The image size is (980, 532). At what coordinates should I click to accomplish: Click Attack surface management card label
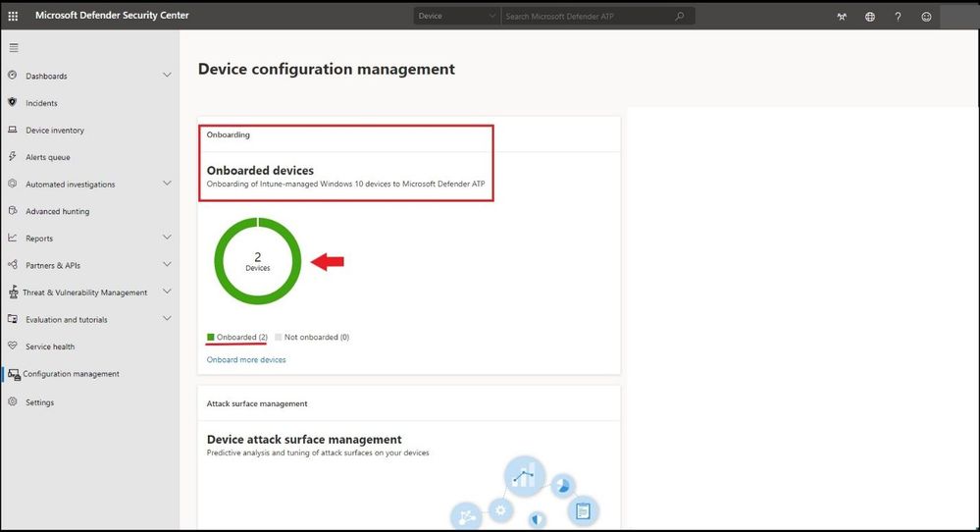[257, 403]
